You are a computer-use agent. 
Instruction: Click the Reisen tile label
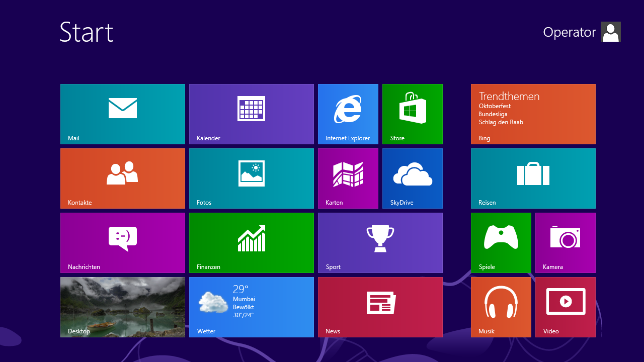[487, 203]
